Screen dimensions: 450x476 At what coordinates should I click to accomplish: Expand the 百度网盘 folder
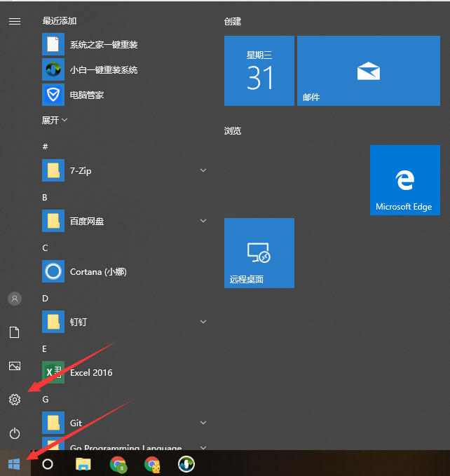[x=203, y=221]
